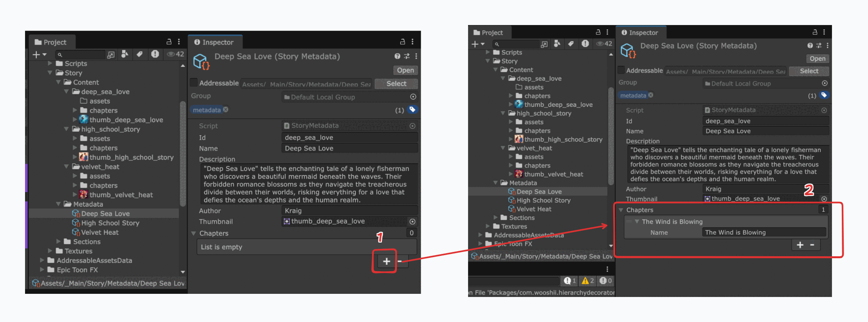Toggle console warnings filter showing 2
Screen dimensions: 868x322
click(x=588, y=281)
